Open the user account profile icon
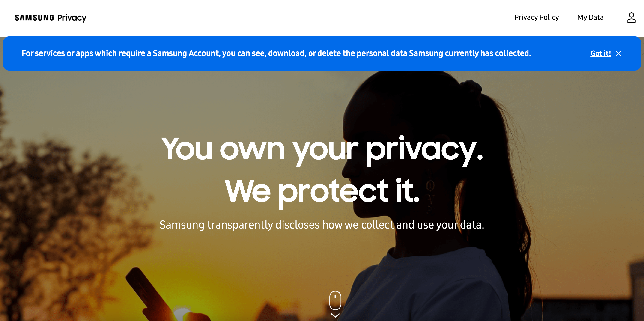 [x=631, y=18]
